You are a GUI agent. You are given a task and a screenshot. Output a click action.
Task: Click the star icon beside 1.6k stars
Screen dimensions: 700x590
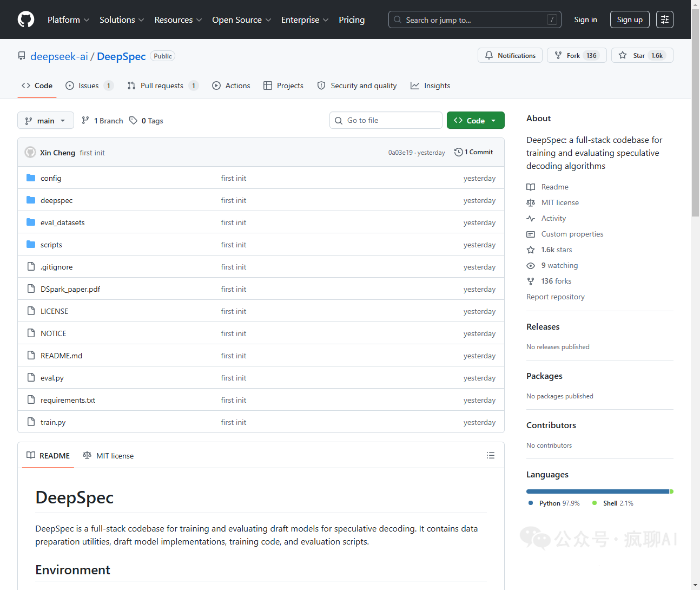point(531,250)
